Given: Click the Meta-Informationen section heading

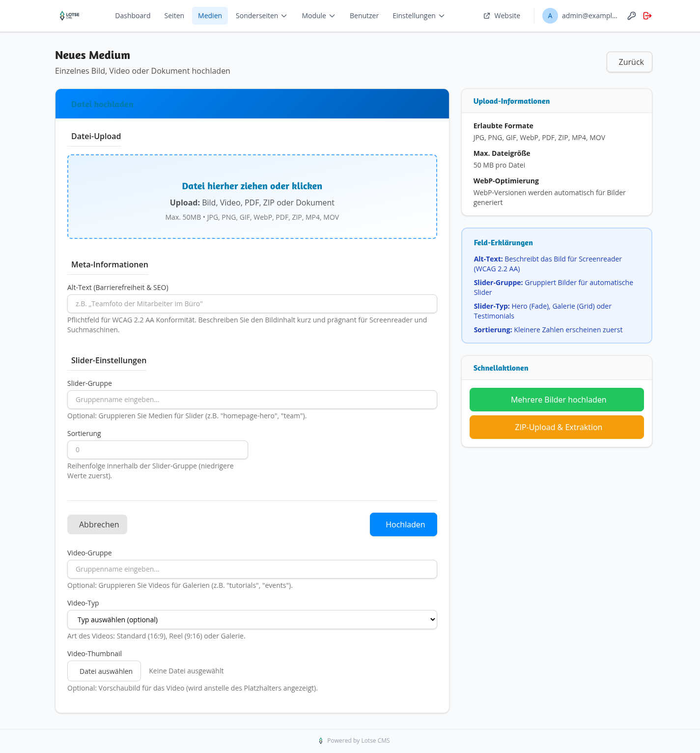Looking at the screenshot, I should click(x=110, y=264).
